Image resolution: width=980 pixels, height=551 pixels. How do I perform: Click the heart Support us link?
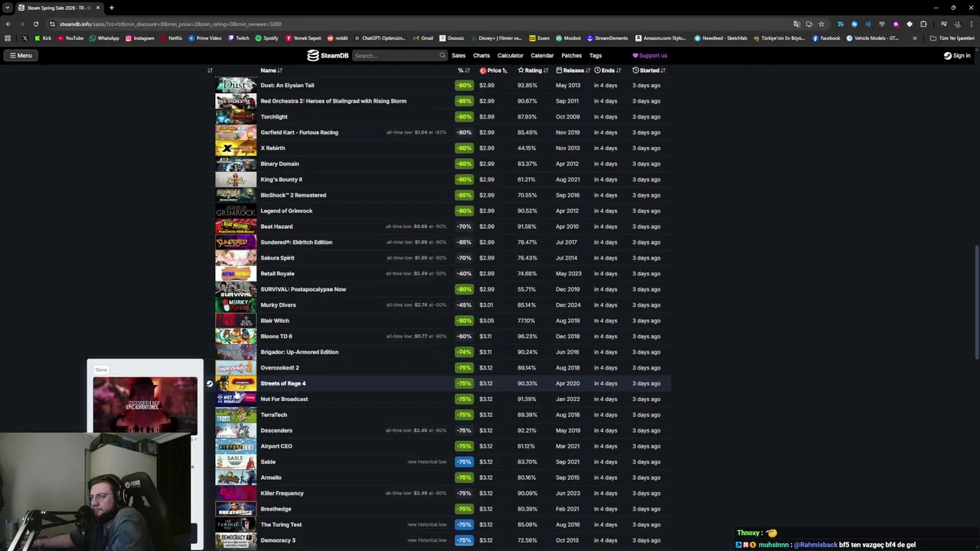(x=649, y=55)
